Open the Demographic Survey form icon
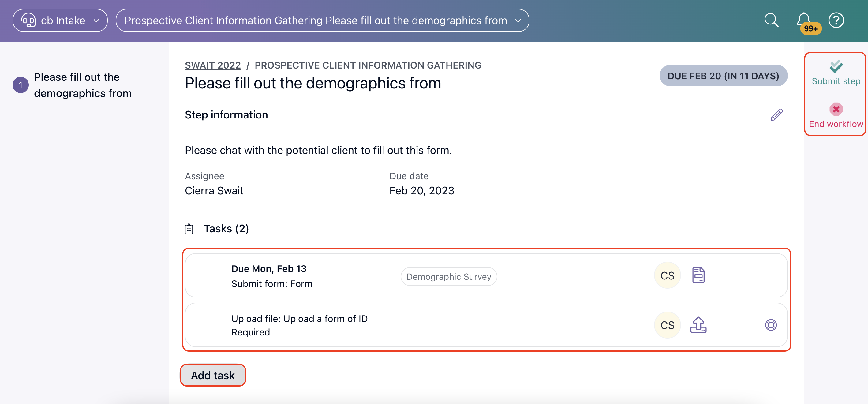This screenshot has height=404, width=868. point(698,275)
